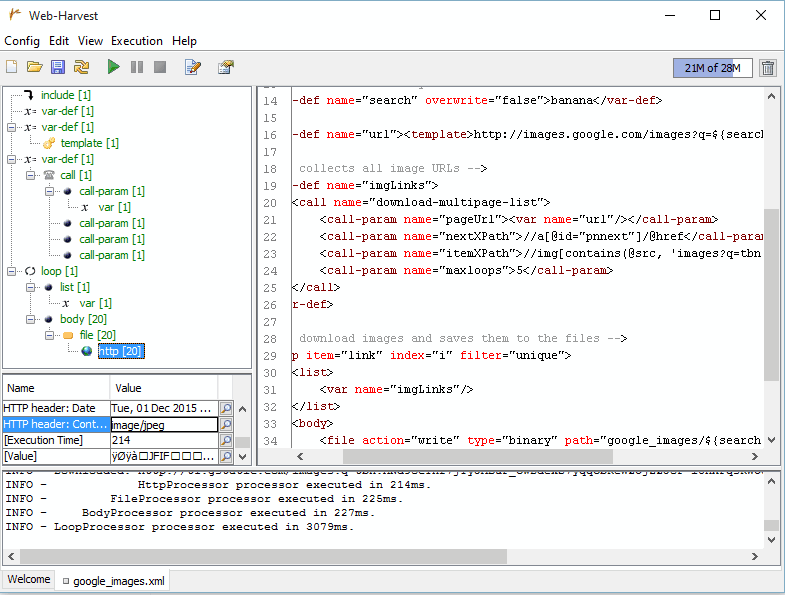
Task: Click the globe icon beside http [20]
Action: (87, 351)
